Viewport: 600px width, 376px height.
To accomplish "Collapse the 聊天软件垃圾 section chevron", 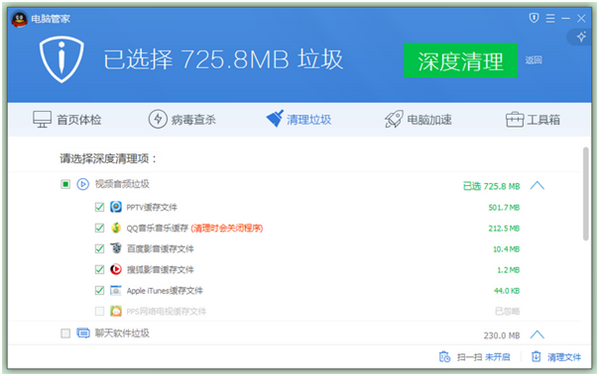I will point(537,335).
